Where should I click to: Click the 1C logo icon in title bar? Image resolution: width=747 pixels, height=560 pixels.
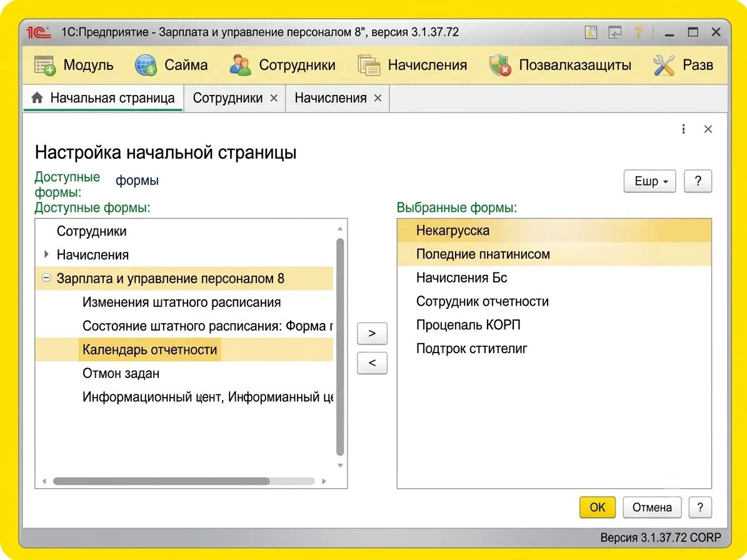(39, 32)
